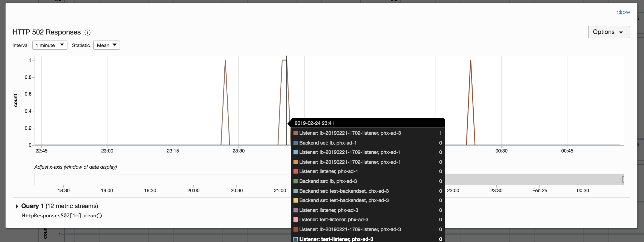Image resolution: width=644 pixels, height=242 pixels.
Task: Click blue swatch for Backend set lb, phx-ad-1
Action: [x=296, y=143]
